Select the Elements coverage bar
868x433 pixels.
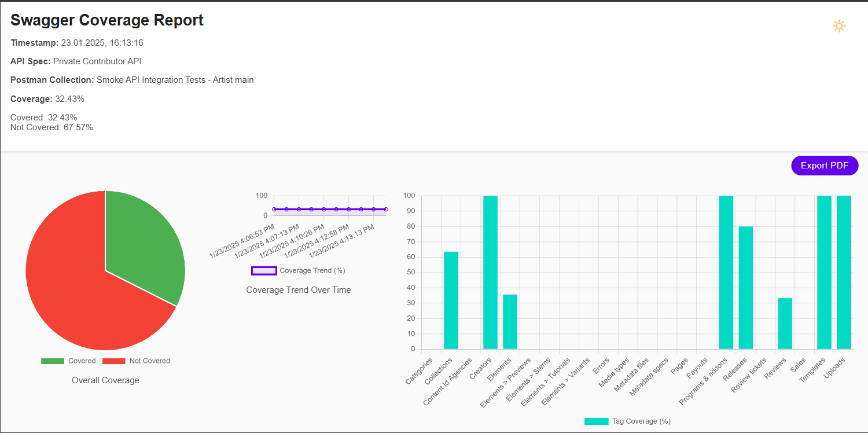pyautogui.click(x=510, y=322)
